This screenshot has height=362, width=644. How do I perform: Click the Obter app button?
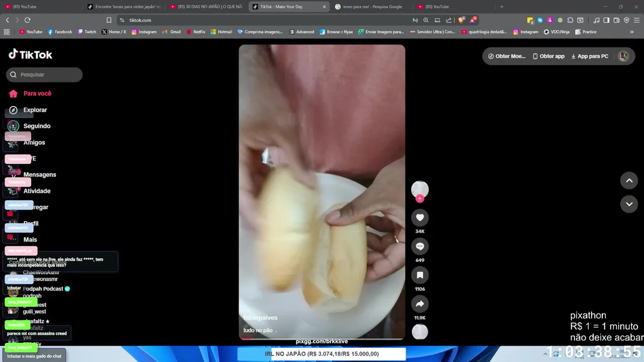(548, 56)
